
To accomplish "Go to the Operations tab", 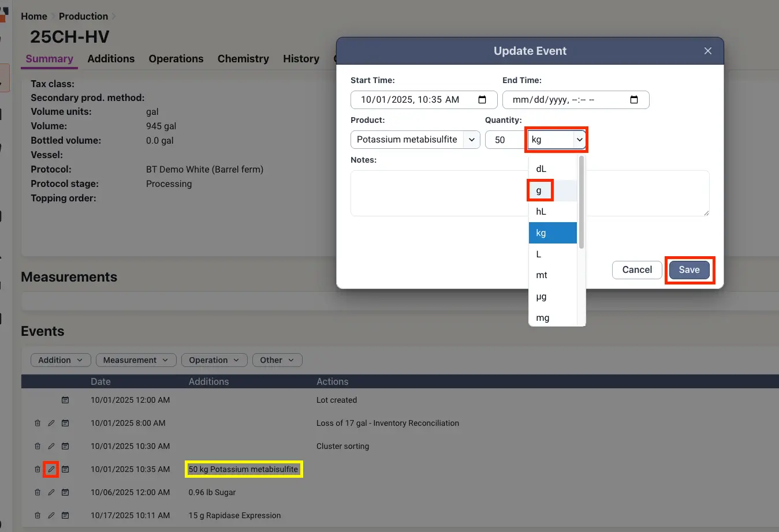I will 176,59.
